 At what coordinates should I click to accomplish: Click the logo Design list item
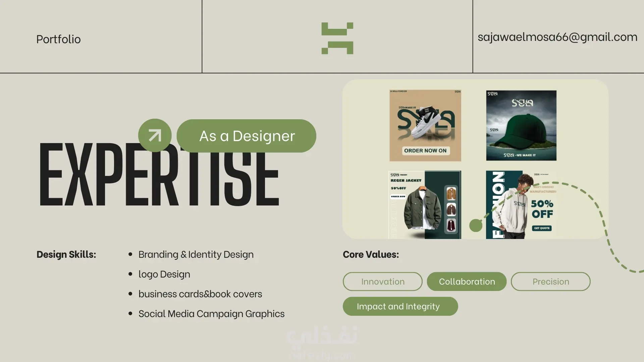164,274
